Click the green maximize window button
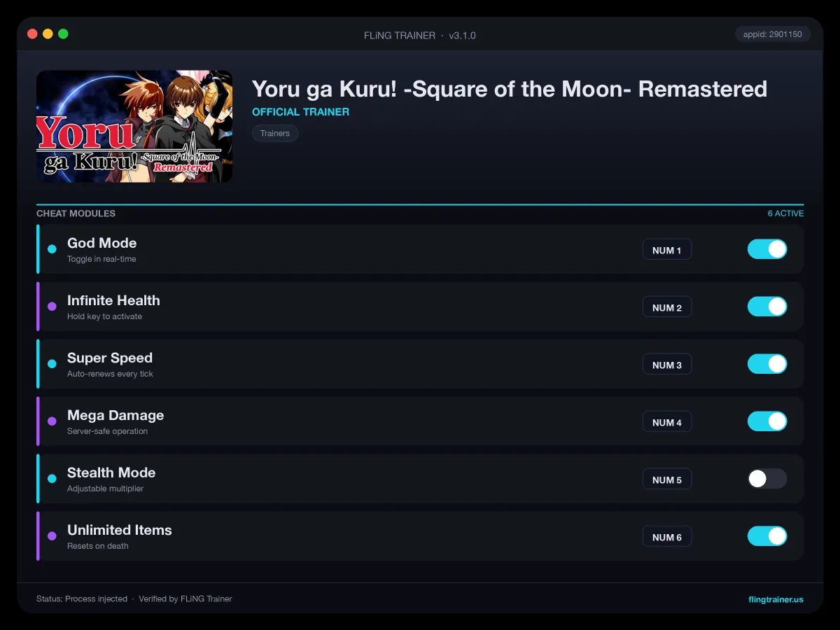Viewport: 840px width, 630px height. (63, 34)
